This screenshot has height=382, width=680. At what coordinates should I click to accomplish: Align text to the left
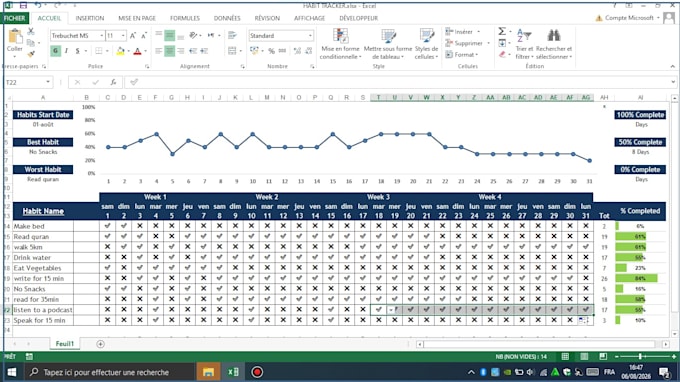[159, 51]
